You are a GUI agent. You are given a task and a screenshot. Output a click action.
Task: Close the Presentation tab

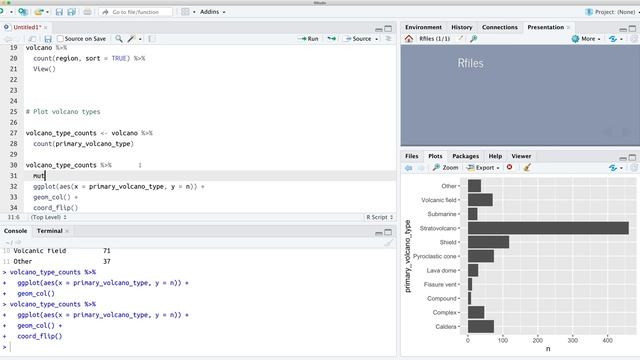coord(568,28)
